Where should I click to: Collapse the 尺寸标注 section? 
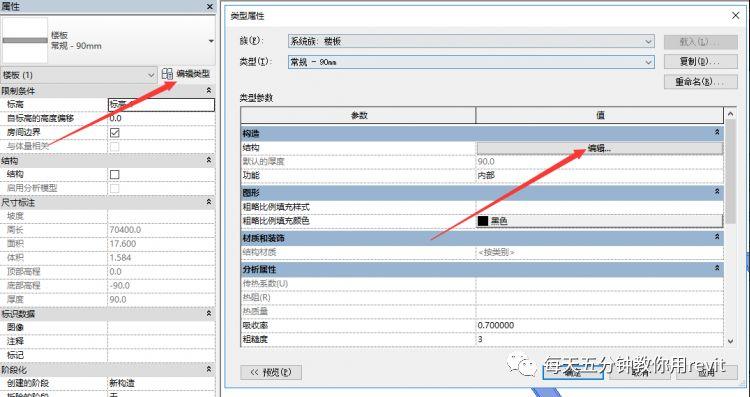coord(209,202)
